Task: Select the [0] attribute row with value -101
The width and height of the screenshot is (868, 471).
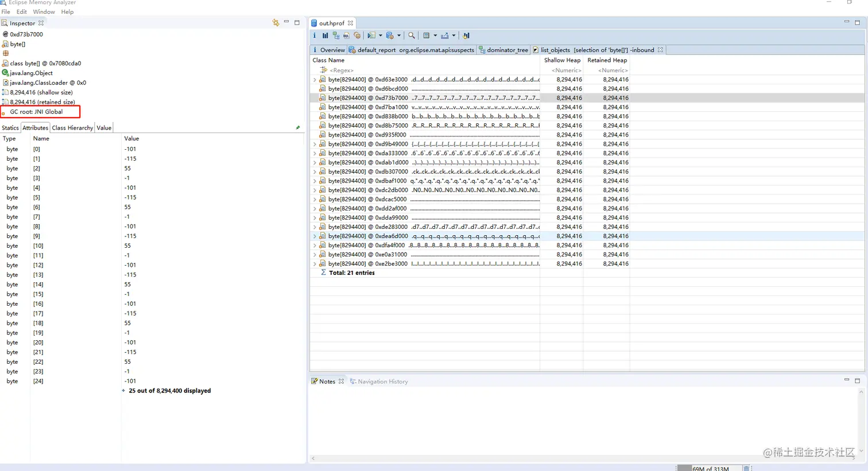Action: coord(152,149)
